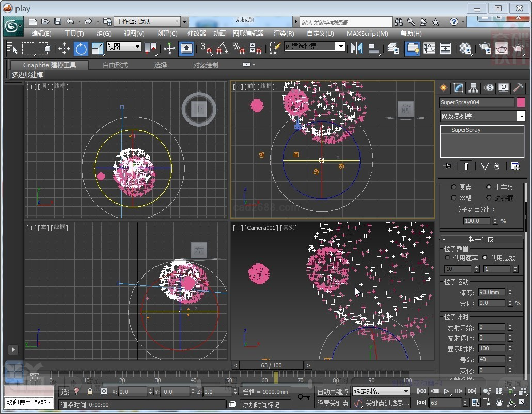The width and height of the screenshot is (532, 414).
Task: Open the Utilities hammer panel tab
Action: [518, 88]
